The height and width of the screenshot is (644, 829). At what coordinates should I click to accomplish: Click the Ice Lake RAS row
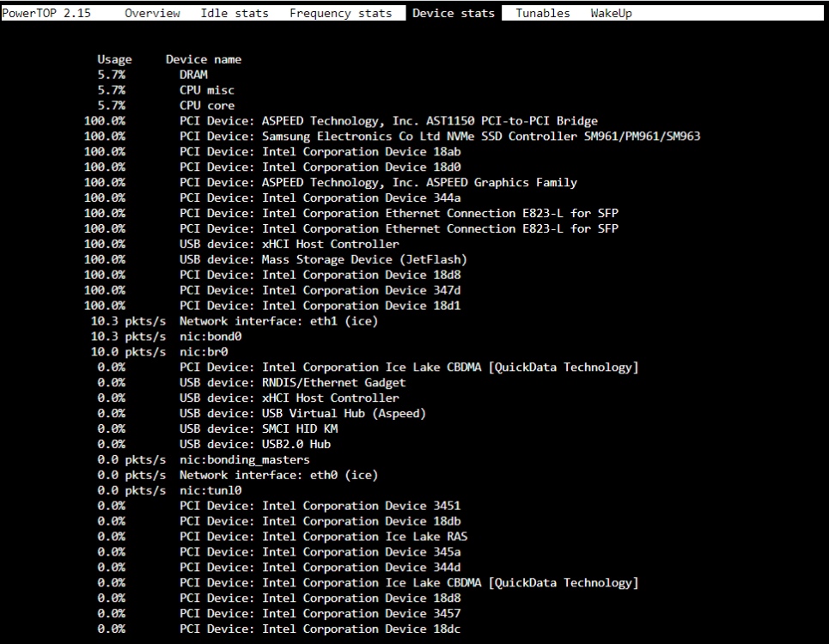point(283,536)
